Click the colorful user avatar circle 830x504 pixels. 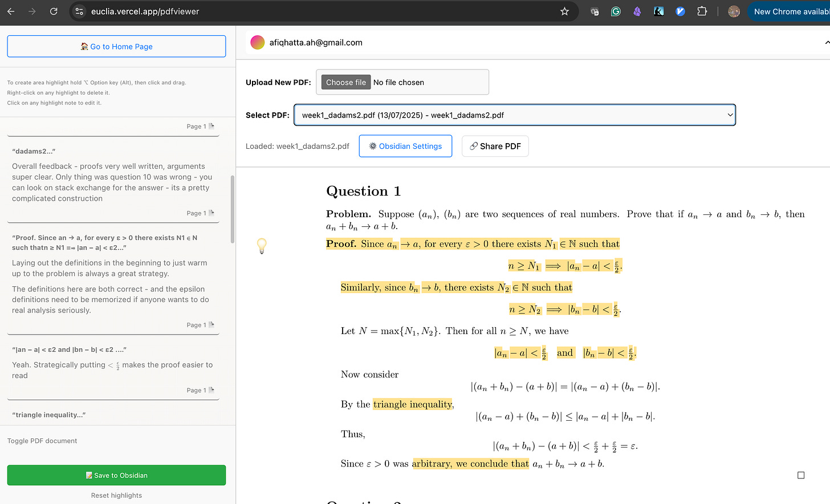pos(258,42)
